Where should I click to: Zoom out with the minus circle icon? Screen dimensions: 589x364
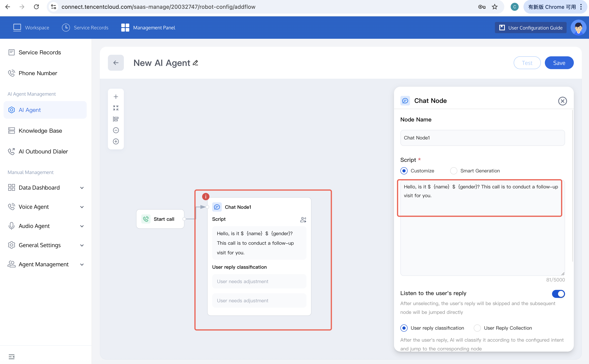click(x=116, y=130)
